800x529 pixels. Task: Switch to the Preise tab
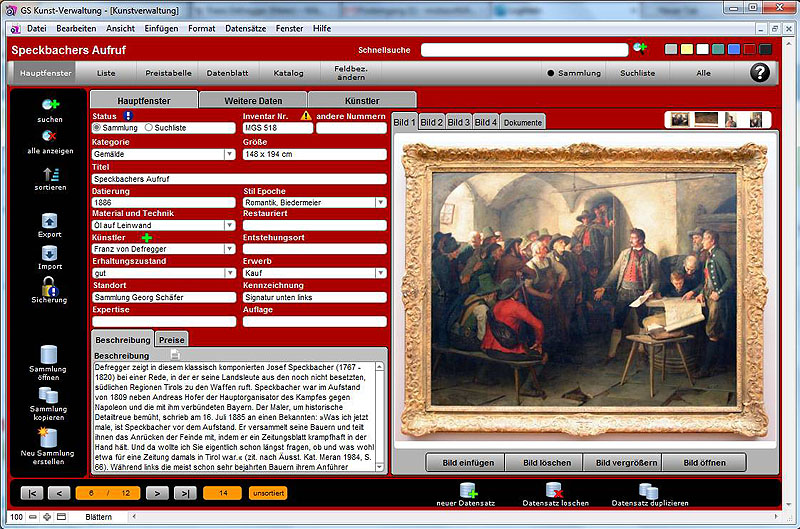coord(171,340)
